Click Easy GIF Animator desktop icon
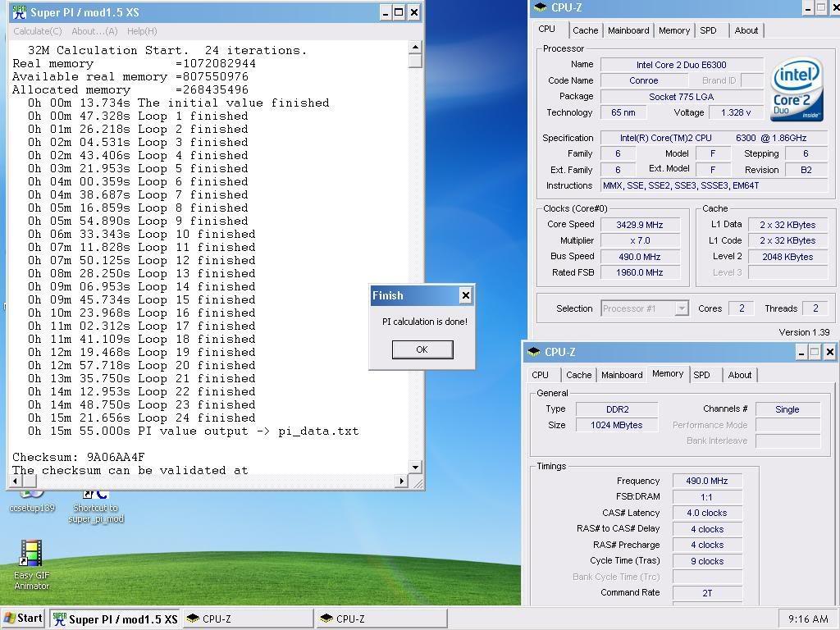 (31, 564)
